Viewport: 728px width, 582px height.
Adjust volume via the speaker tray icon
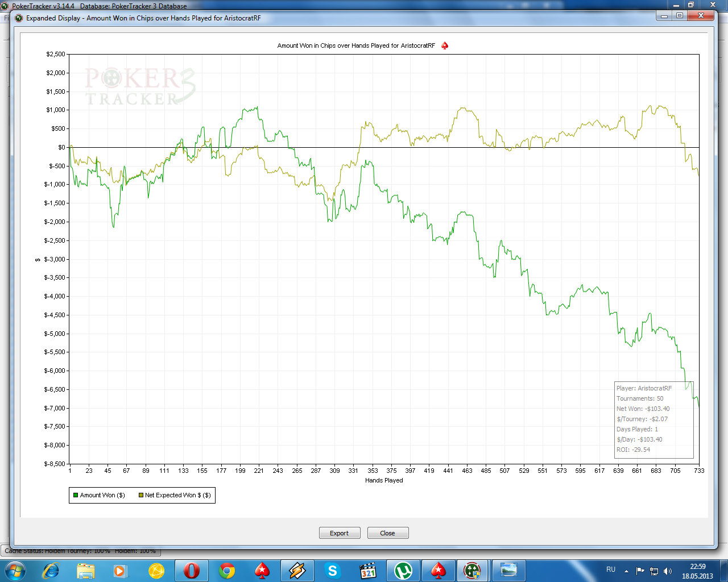(x=668, y=571)
